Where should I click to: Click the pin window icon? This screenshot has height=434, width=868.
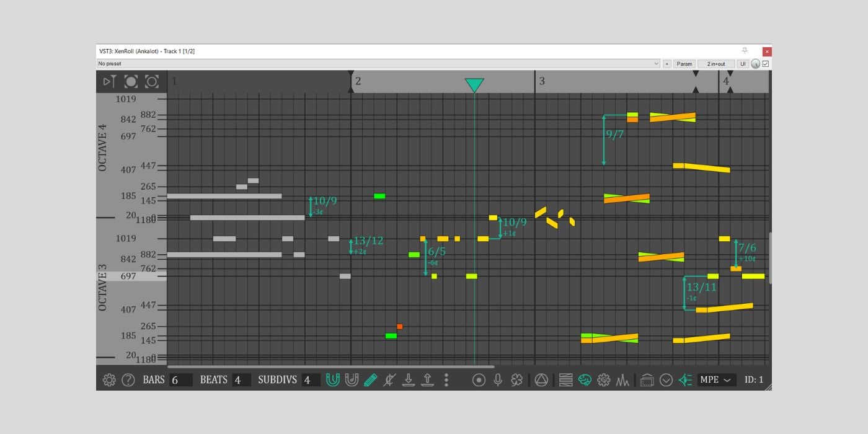[x=745, y=51]
